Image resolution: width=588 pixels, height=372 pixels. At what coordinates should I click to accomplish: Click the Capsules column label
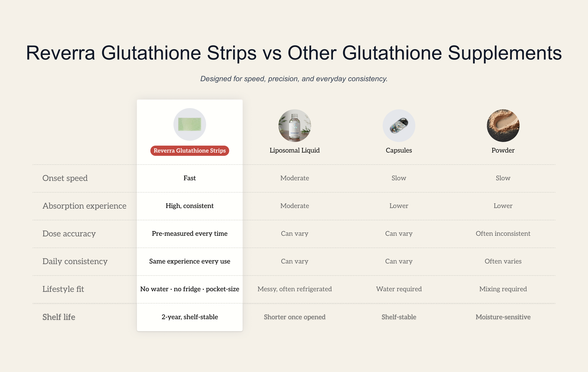(x=399, y=150)
